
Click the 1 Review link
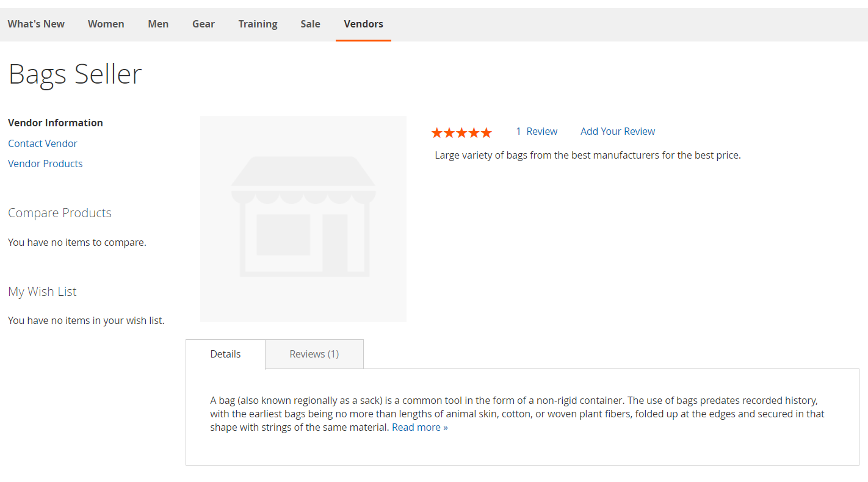coord(537,131)
